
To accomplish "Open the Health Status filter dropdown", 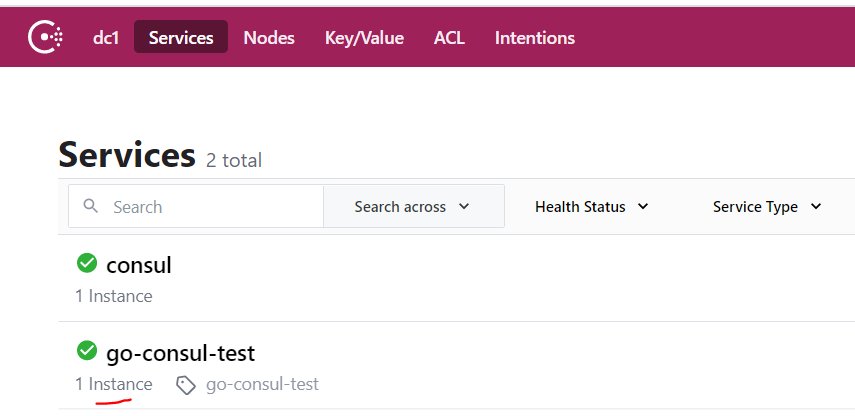I will coord(591,207).
